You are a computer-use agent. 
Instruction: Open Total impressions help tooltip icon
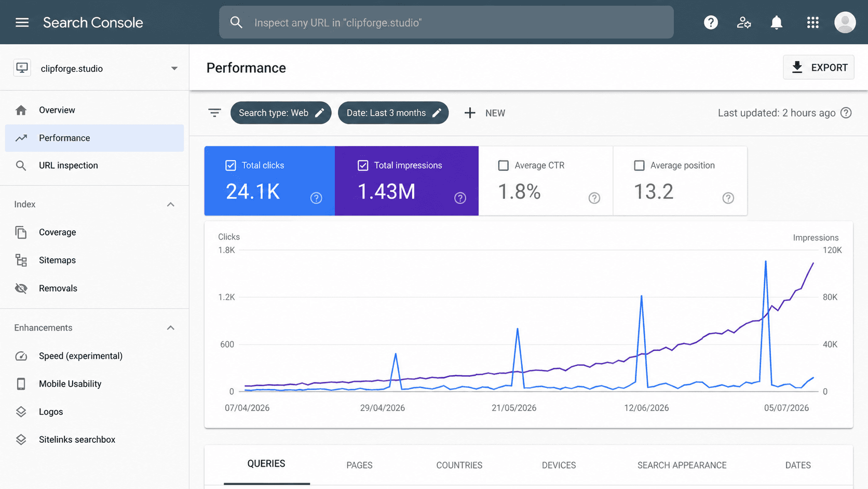pos(460,198)
